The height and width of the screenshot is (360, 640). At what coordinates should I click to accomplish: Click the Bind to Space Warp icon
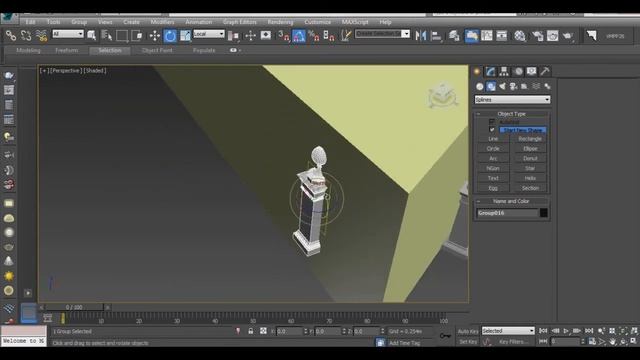41,36
